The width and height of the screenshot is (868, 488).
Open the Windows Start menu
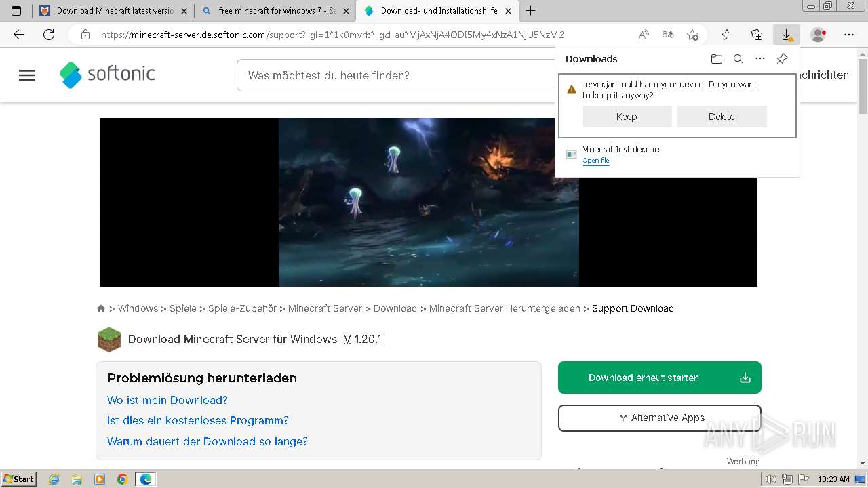pyautogui.click(x=18, y=479)
